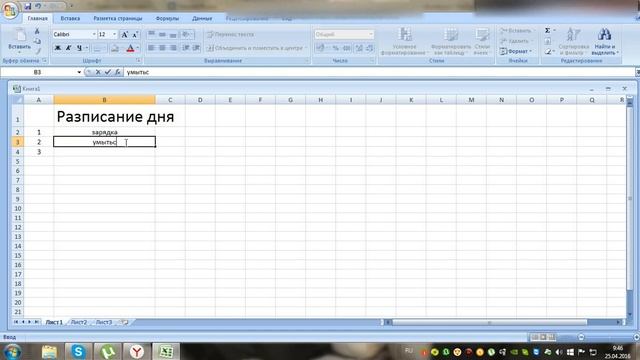Open the 'Формулы' ribbon tab
This screenshot has height=360, width=640.
pyautogui.click(x=167, y=18)
